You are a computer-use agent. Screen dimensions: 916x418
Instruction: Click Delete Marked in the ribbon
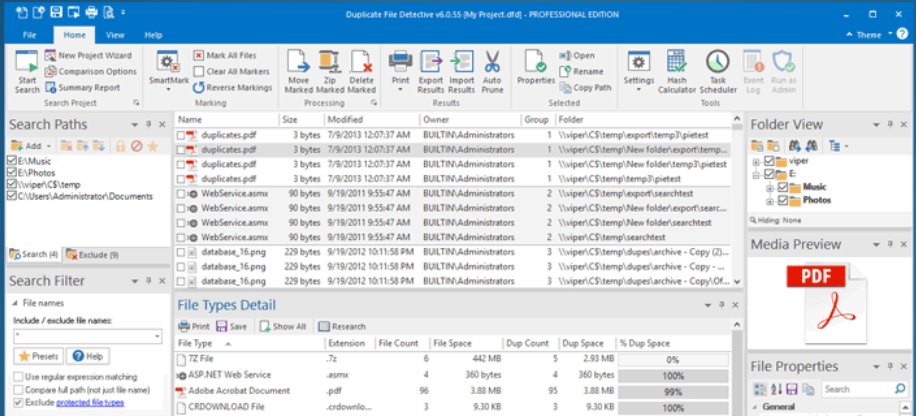361,72
